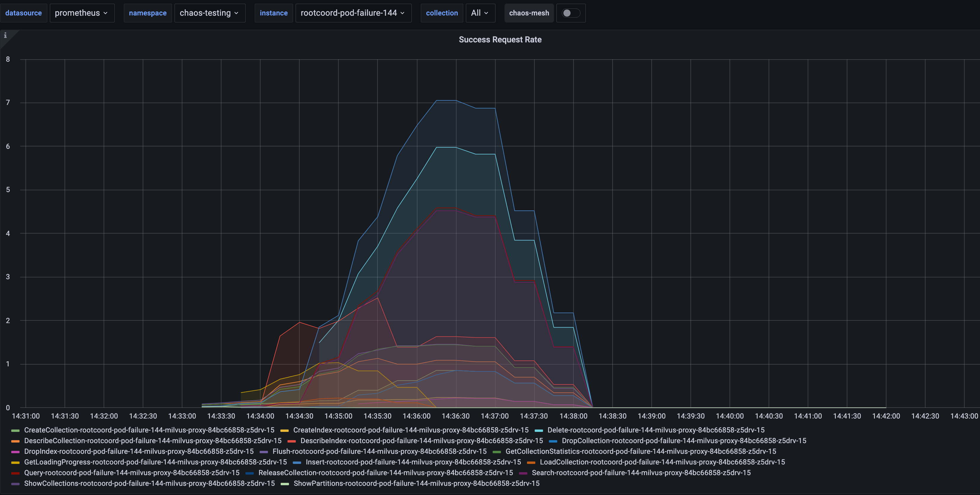980x495 pixels.
Task: Click the Search series color icon
Action: click(x=523, y=473)
